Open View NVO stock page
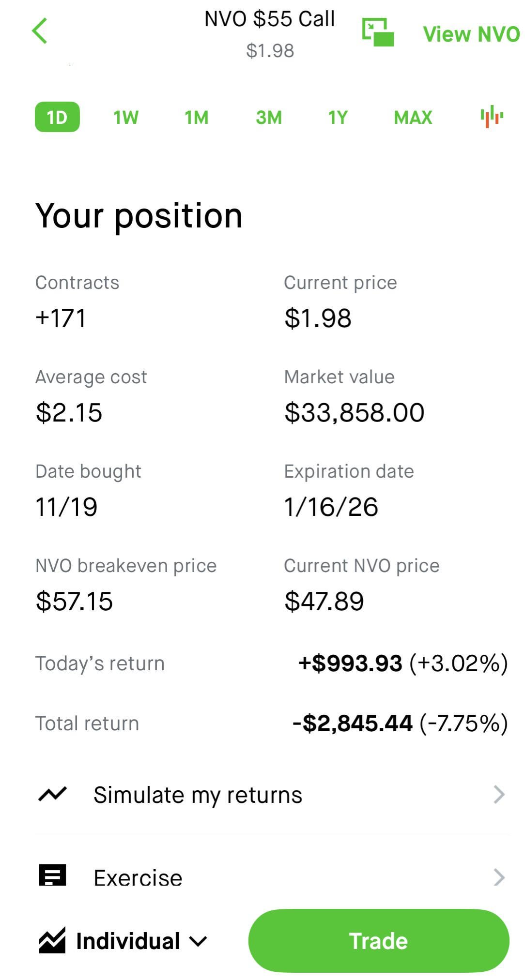The image size is (525, 980). point(471,34)
